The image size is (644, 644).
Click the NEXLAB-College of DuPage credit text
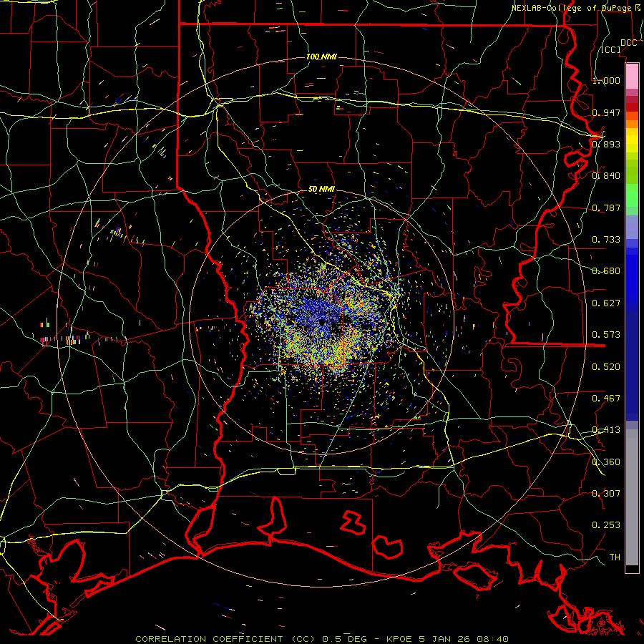point(577,8)
